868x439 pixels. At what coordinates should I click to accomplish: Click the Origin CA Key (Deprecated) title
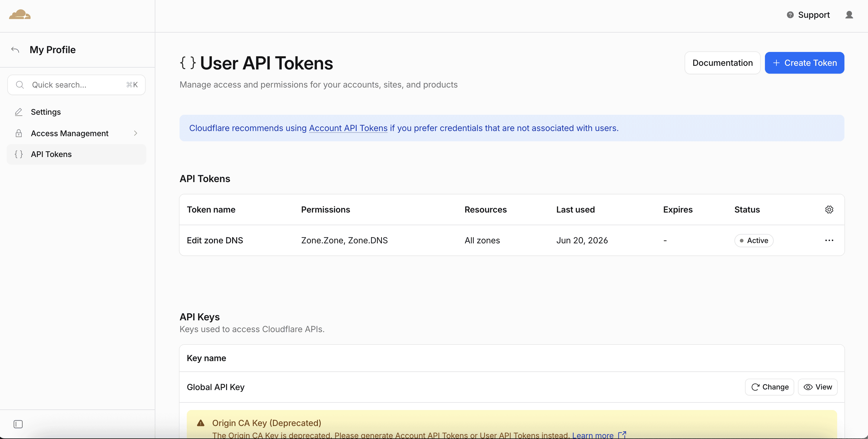click(267, 423)
